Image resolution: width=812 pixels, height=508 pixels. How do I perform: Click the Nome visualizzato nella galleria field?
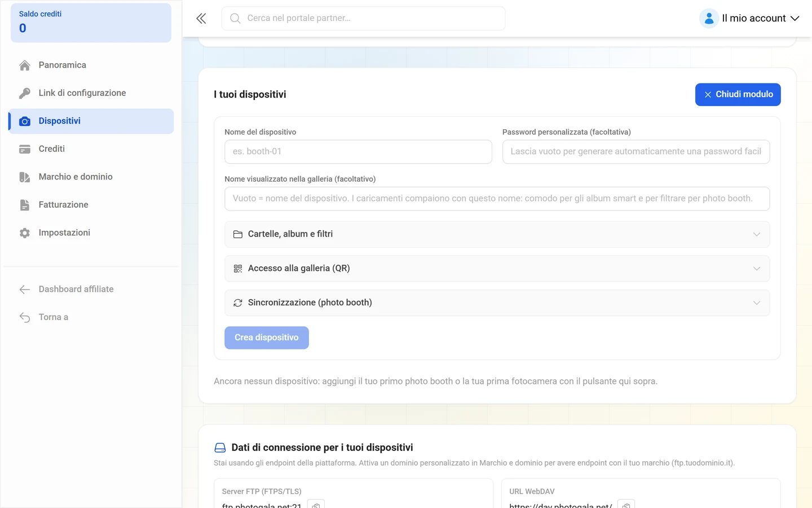click(497, 199)
